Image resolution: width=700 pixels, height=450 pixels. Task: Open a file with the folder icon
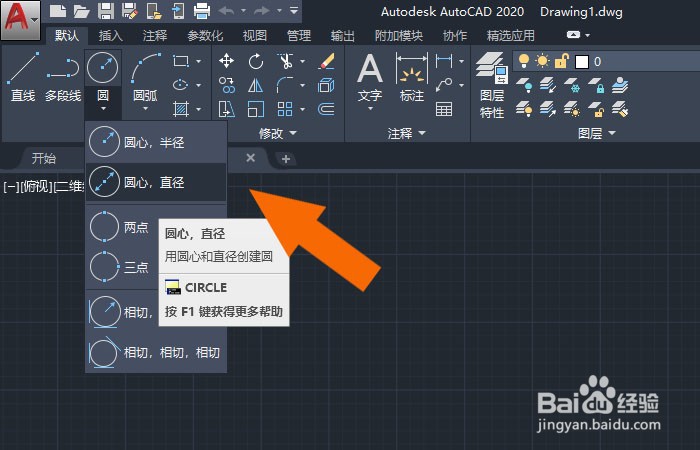click(81, 11)
